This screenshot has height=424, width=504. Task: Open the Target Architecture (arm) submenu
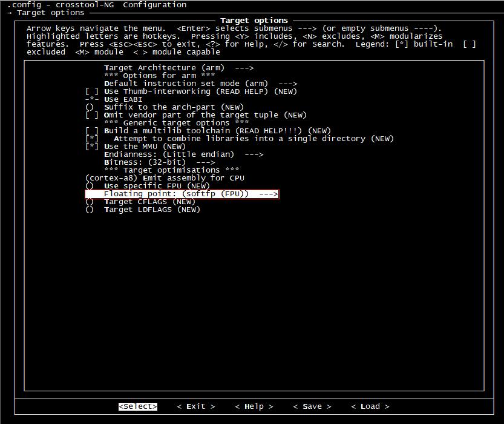coord(178,68)
